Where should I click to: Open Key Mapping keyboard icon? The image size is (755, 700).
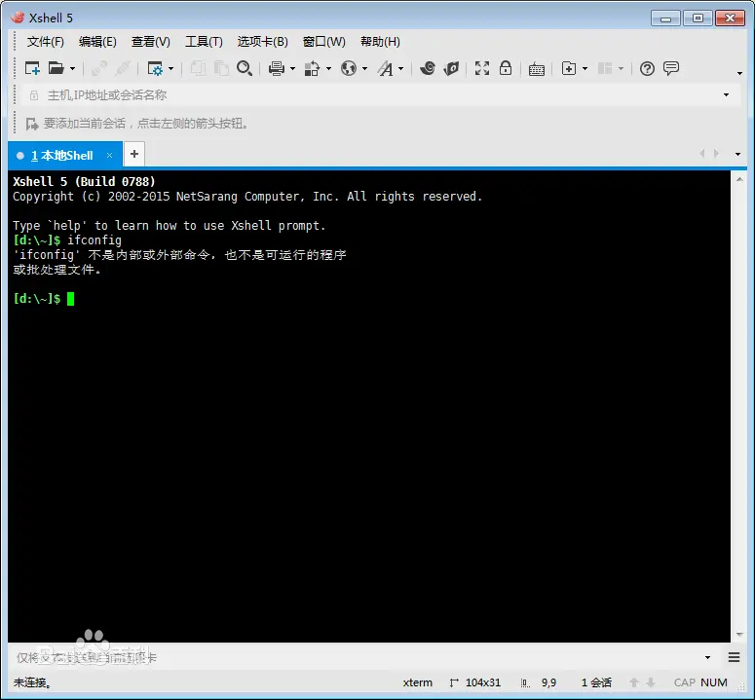pos(537,69)
